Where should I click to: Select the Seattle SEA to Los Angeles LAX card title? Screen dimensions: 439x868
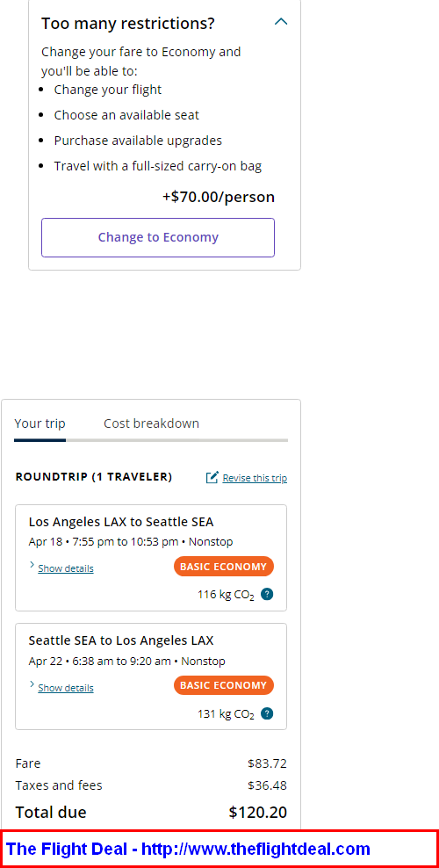point(121,641)
